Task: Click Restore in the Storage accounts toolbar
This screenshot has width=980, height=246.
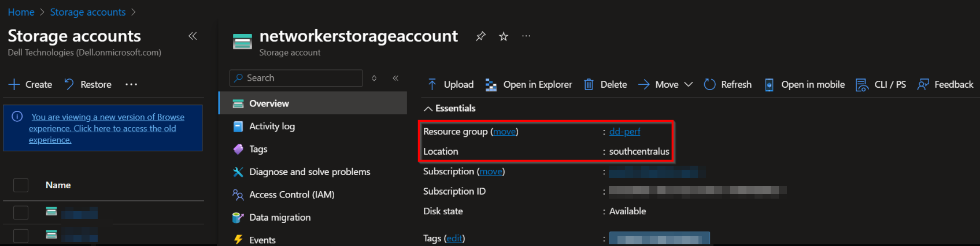Action: (87, 84)
